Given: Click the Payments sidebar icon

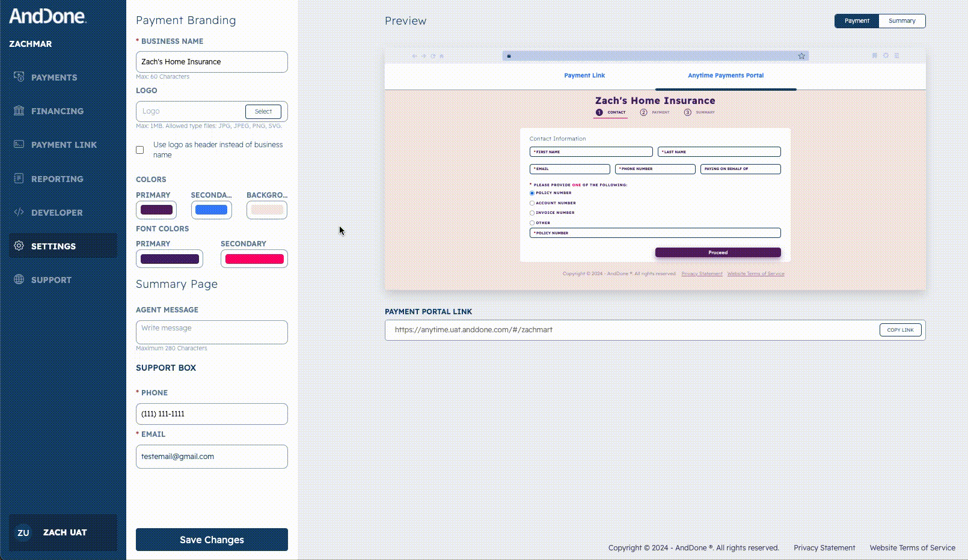Looking at the screenshot, I should click(19, 77).
